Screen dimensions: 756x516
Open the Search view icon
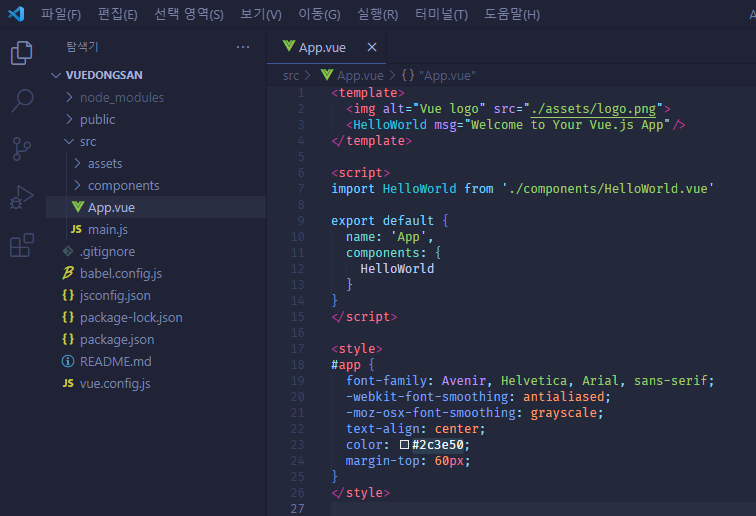[21, 101]
